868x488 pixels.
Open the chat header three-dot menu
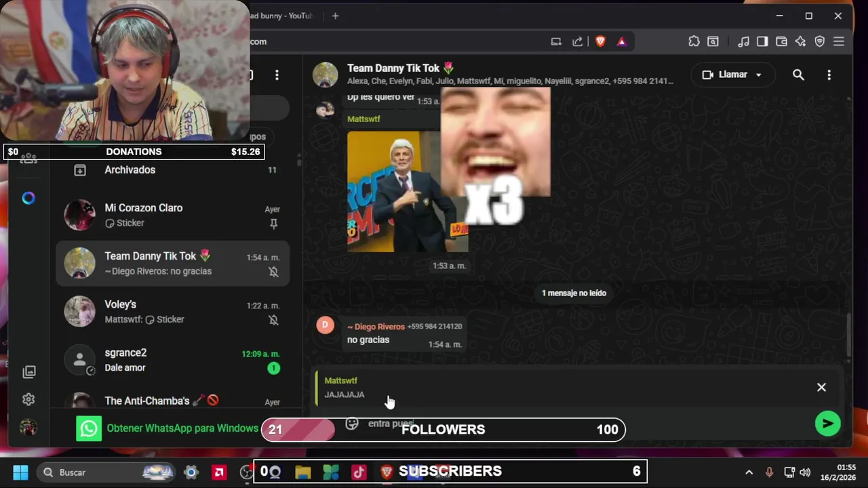(829, 75)
